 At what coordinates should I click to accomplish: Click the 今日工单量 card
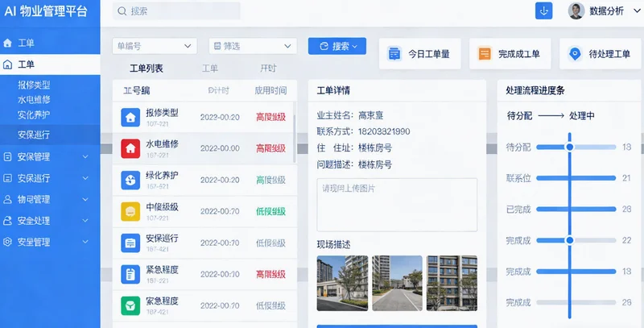click(x=419, y=54)
